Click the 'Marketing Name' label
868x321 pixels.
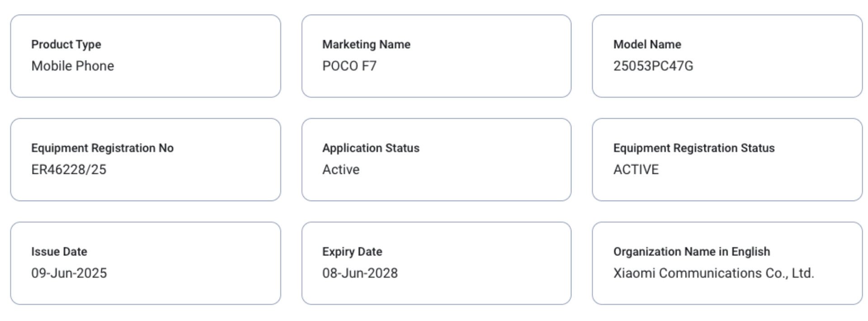(366, 44)
